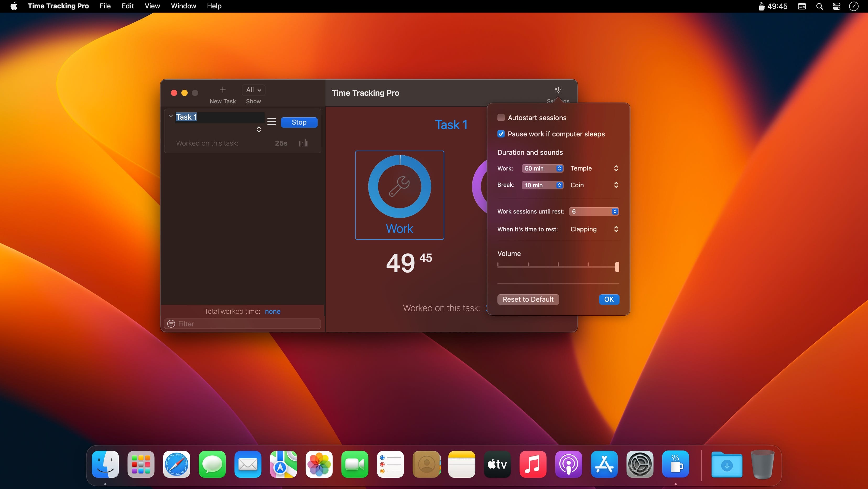
Task: Open App Store from the Dock
Action: click(x=604, y=464)
